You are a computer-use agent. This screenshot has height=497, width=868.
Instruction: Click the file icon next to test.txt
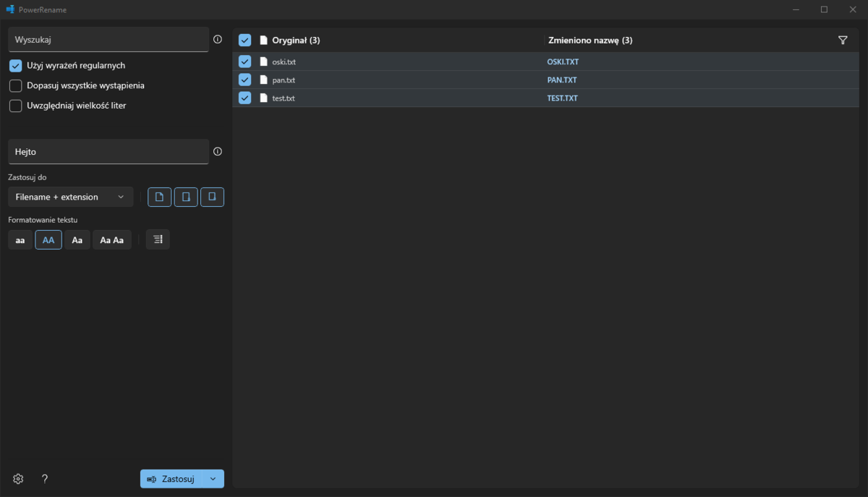pyautogui.click(x=264, y=98)
